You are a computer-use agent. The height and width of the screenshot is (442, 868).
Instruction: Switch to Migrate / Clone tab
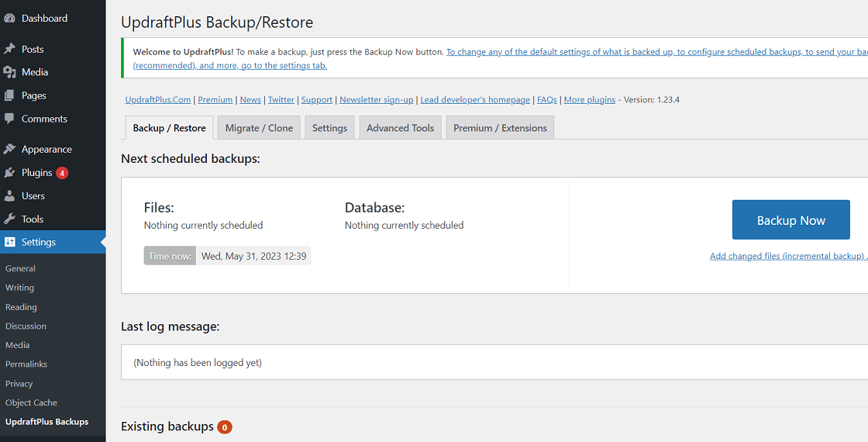pyautogui.click(x=259, y=128)
